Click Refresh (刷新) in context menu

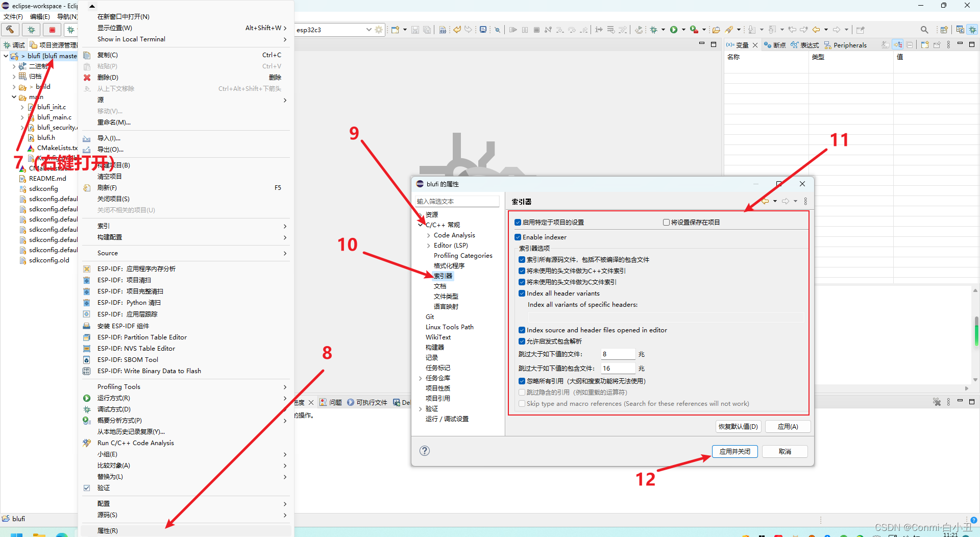coord(107,188)
